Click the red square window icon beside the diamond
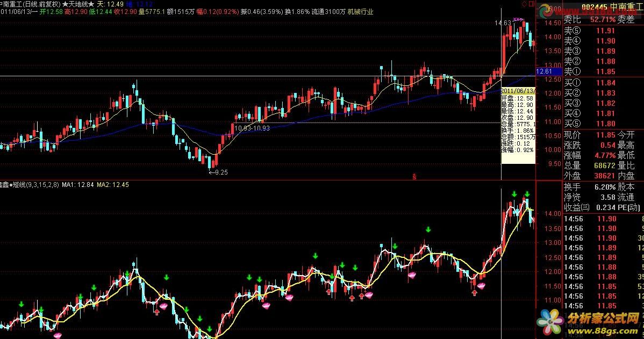This screenshot has width=644, height=339. pos(532,4)
